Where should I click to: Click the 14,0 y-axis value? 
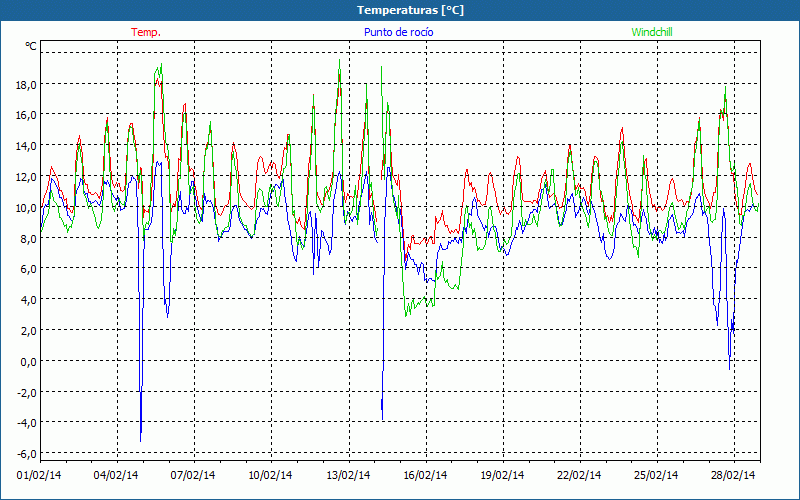tap(26, 147)
